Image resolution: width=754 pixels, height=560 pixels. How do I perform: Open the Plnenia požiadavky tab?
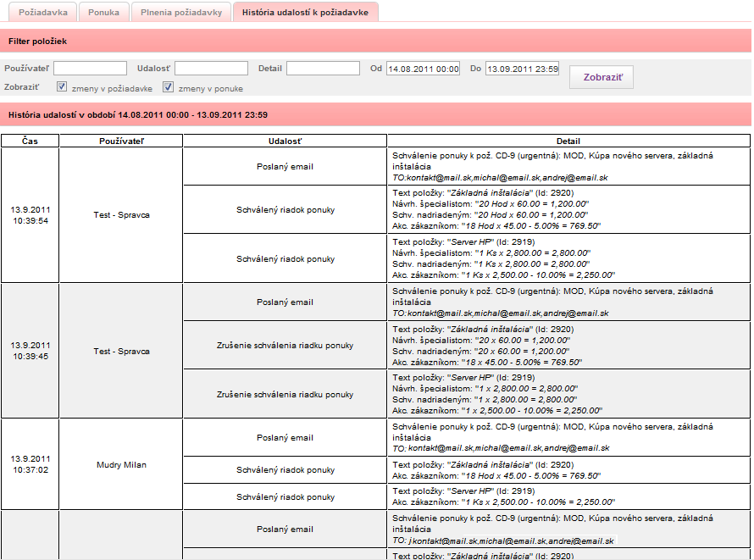(181, 13)
